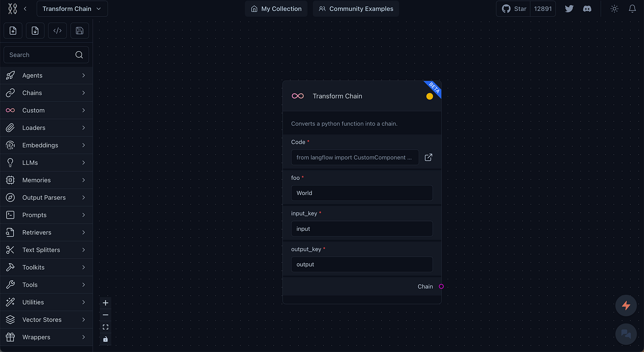Image resolution: width=644 pixels, height=352 pixels.
Task: Expand the Chains category
Action: (x=46, y=93)
